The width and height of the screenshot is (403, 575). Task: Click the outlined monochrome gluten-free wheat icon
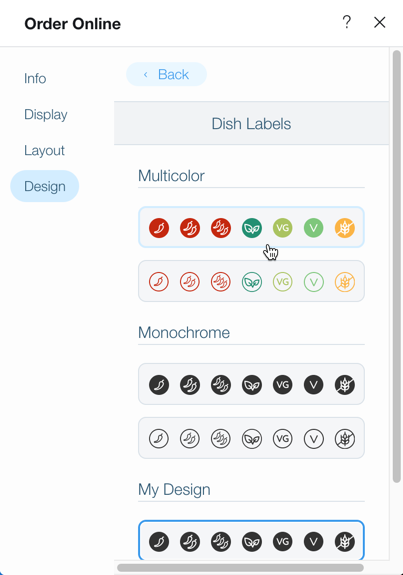pyautogui.click(x=345, y=439)
